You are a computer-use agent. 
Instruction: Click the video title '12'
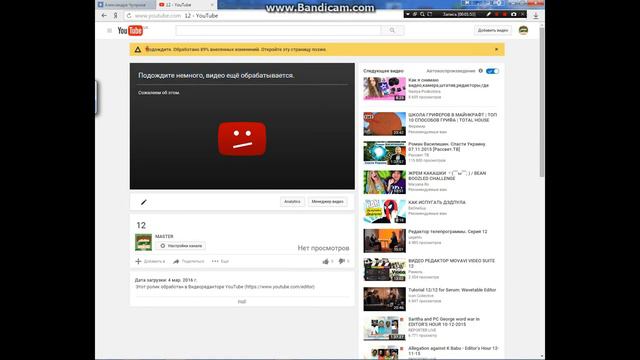click(x=141, y=225)
